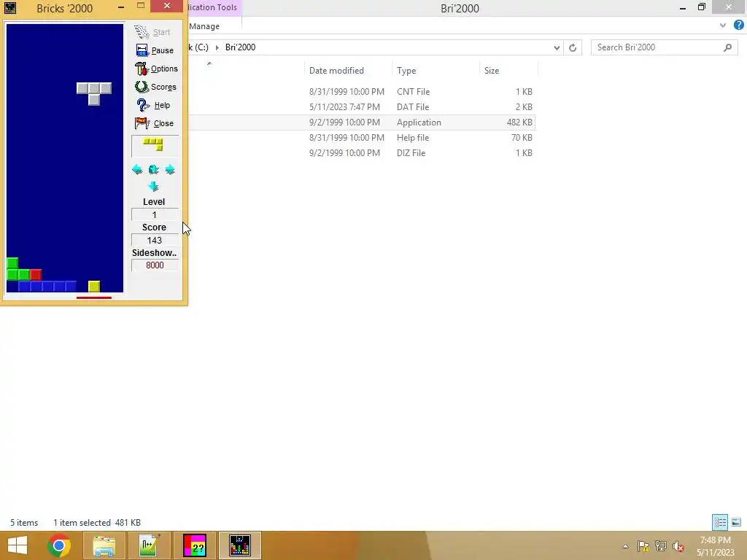This screenshot has height=560, width=747.
Task: Open the colorful 2? app on taskbar
Action: click(x=194, y=545)
